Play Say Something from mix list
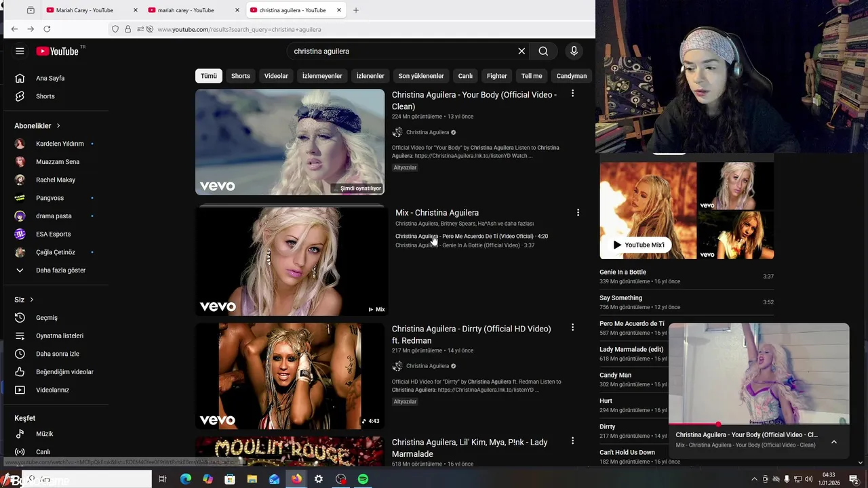868x488 pixels. [x=686, y=302]
